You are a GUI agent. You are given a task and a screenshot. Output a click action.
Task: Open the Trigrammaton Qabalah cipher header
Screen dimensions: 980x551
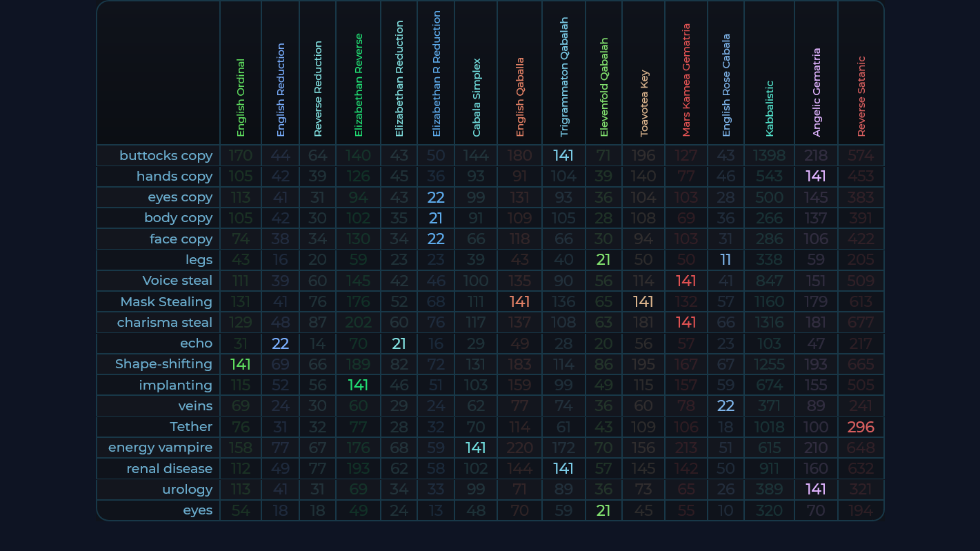(564, 77)
